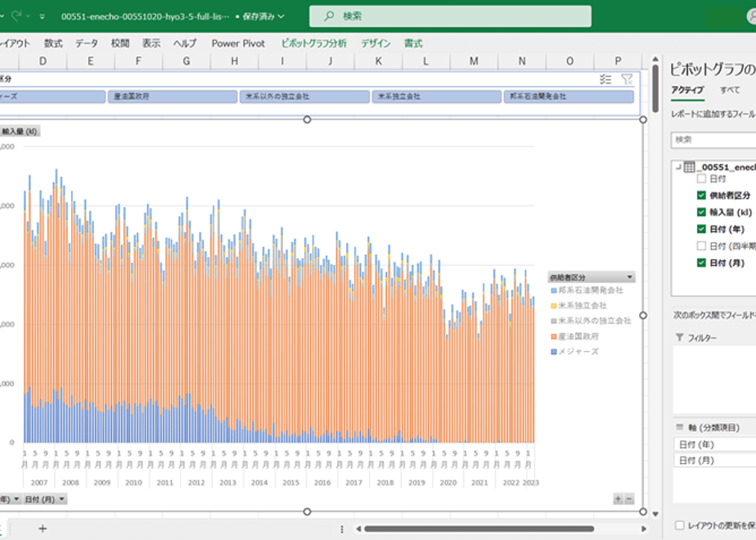This screenshot has height=540, width=756.
Task: Click the chart expand entire field plus button
Action: pyautogui.click(x=618, y=499)
